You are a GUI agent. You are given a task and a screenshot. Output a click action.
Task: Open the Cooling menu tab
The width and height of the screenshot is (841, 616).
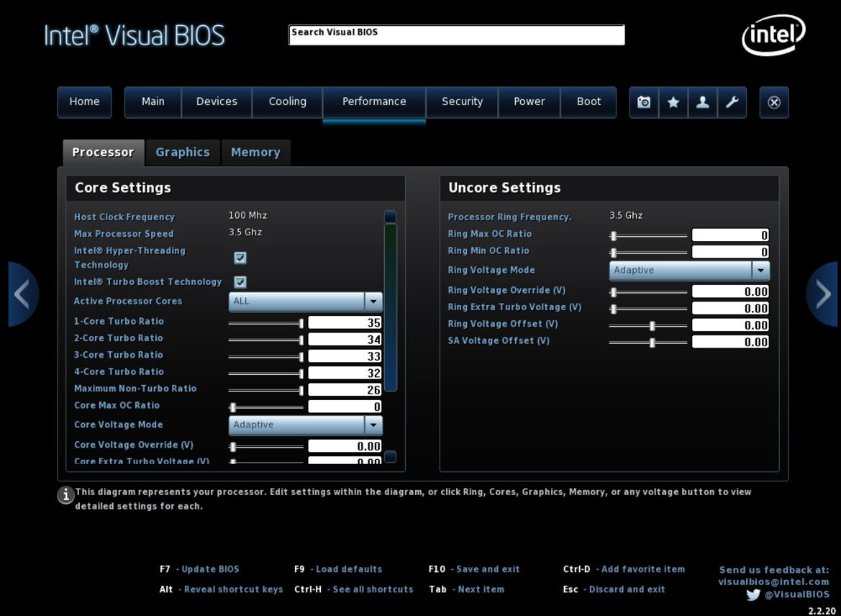(288, 102)
